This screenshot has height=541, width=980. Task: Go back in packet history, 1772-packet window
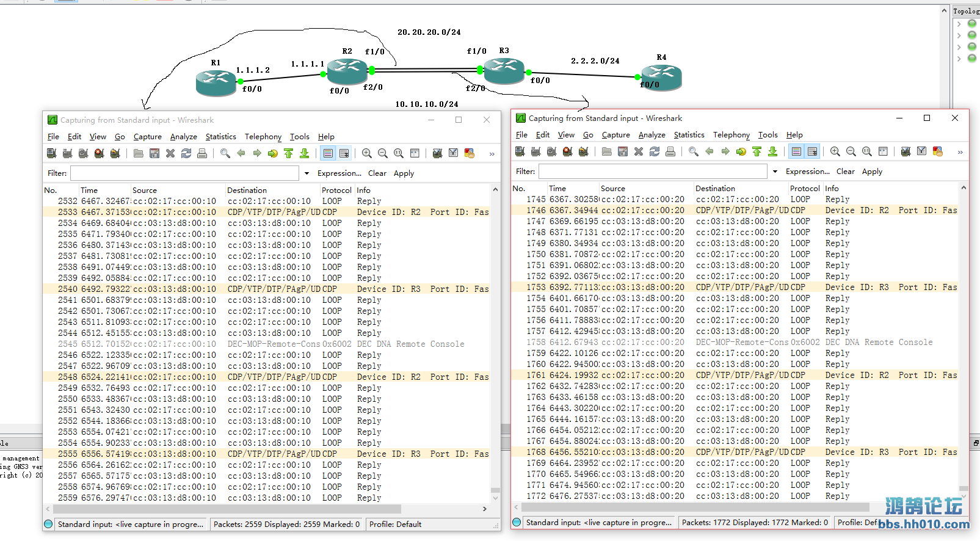(x=710, y=151)
